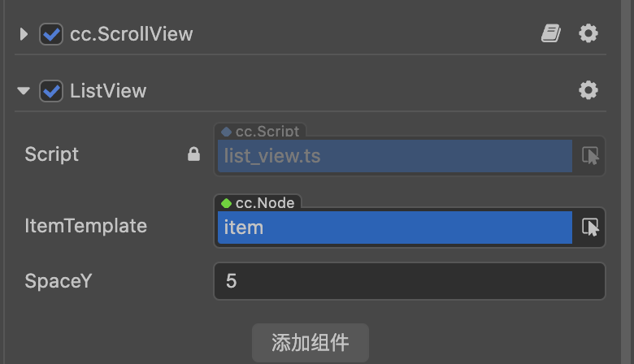
Task: Click lock icon beside Script property
Action: [x=193, y=154]
